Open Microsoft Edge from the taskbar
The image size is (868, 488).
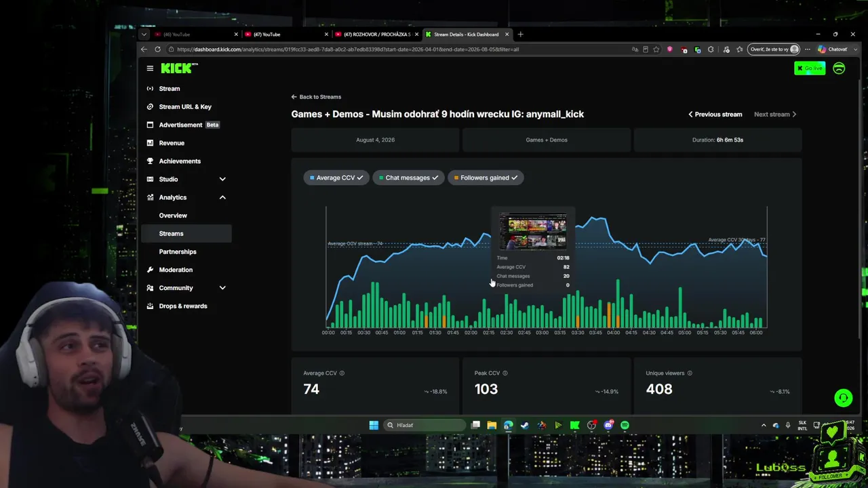point(509,426)
